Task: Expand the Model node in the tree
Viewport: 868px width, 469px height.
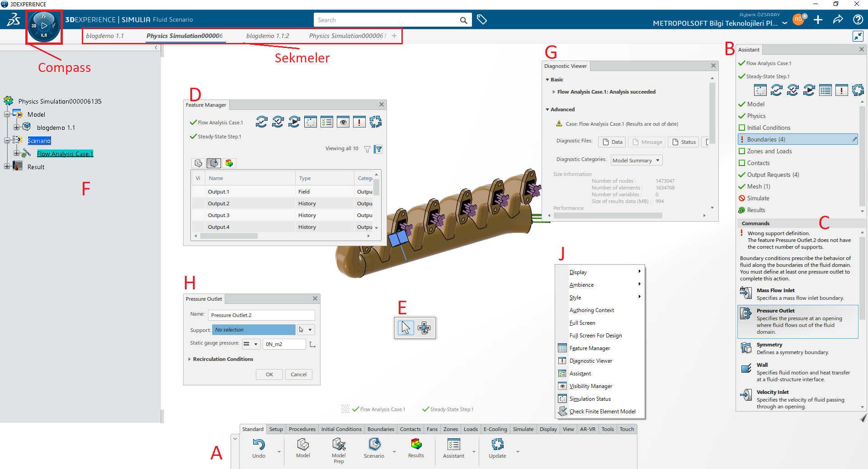Action: [x=7, y=114]
